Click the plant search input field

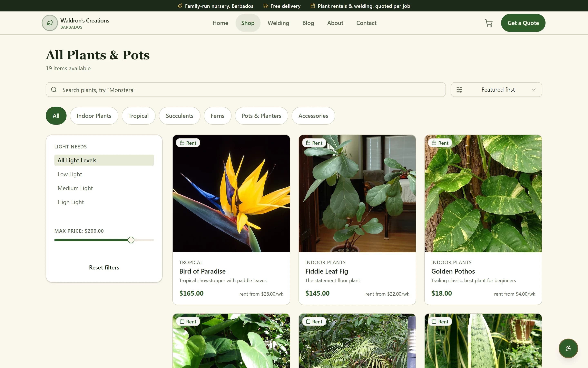[x=246, y=90]
